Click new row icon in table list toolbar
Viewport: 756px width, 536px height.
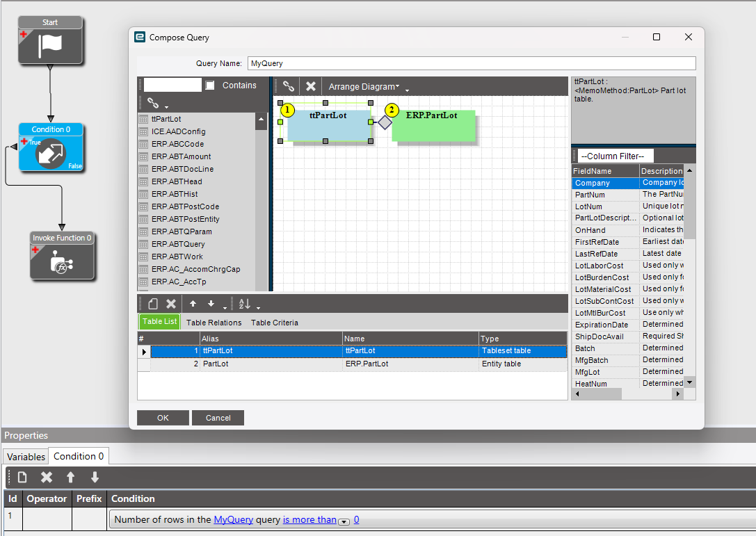coord(153,304)
